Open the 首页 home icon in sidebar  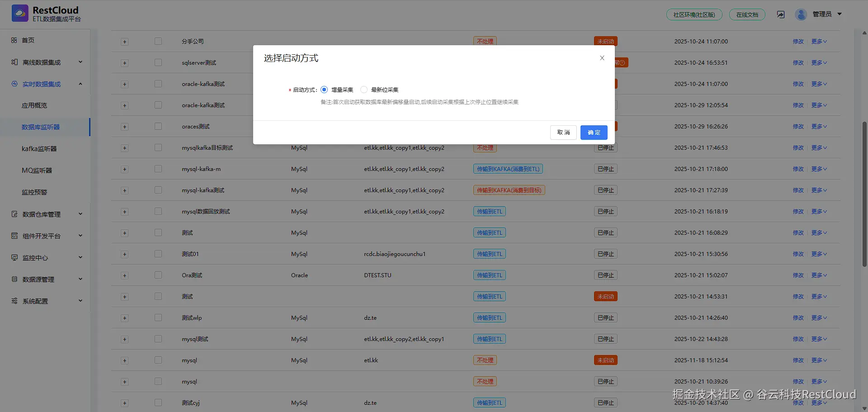click(x=14, y=40)
